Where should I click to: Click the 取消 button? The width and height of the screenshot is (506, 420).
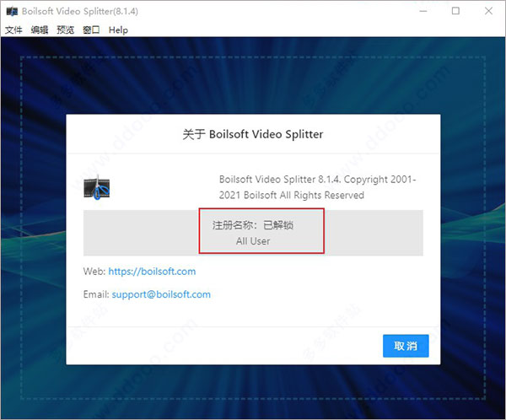coord(406,346)
